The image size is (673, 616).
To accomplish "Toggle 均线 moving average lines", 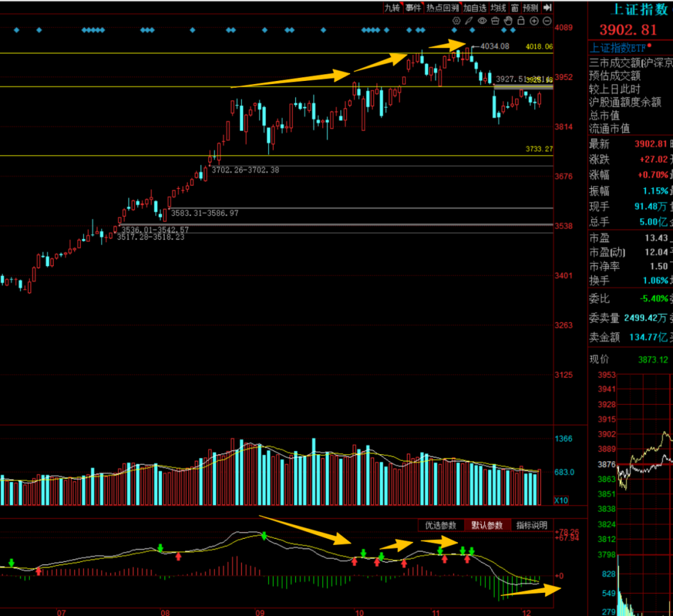I will pos(498,7).
